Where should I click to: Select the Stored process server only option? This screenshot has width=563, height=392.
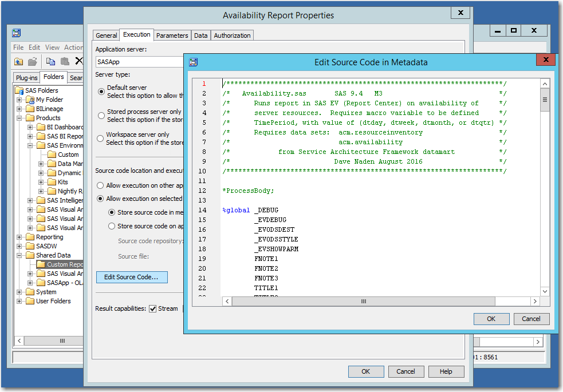(x=101, y=116)
